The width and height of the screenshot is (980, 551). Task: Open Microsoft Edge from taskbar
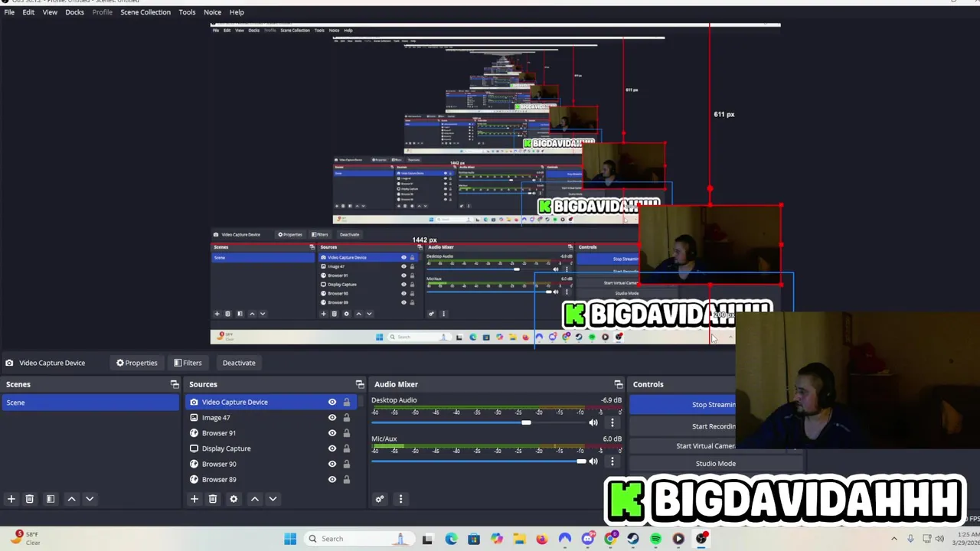pyautogui.click(x=451, y=539)
